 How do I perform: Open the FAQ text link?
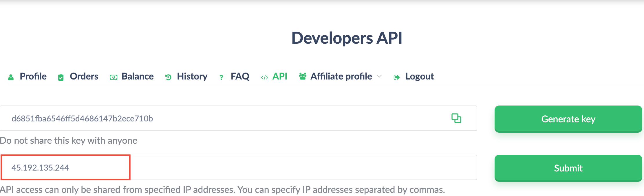click(x=240, y=76)
